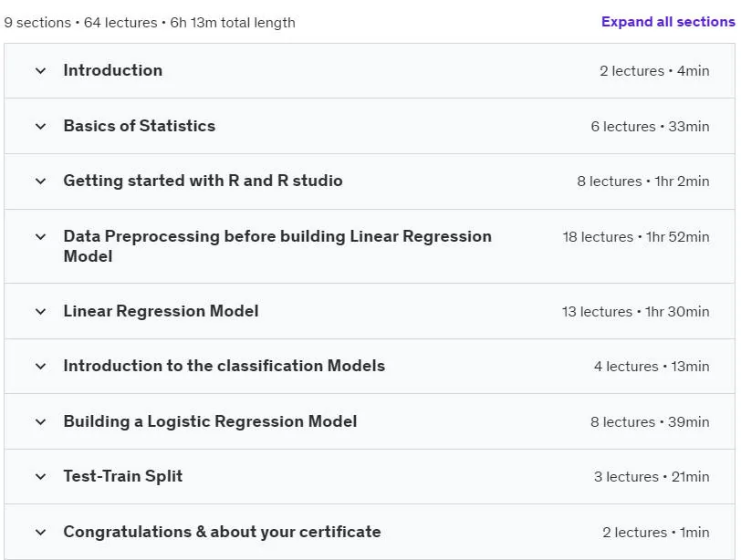Select Congratulations & about your certificate
741x560 pixels.
tap(222, 532)
